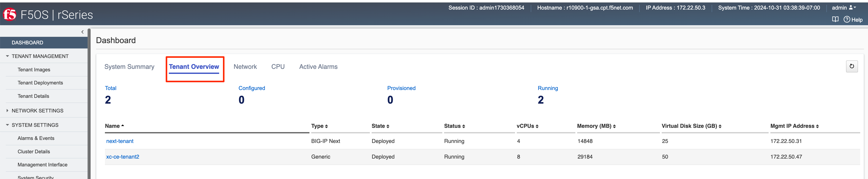Click the 14848 memory value
Screen dimensions: 868x179
tap(585, 141)
